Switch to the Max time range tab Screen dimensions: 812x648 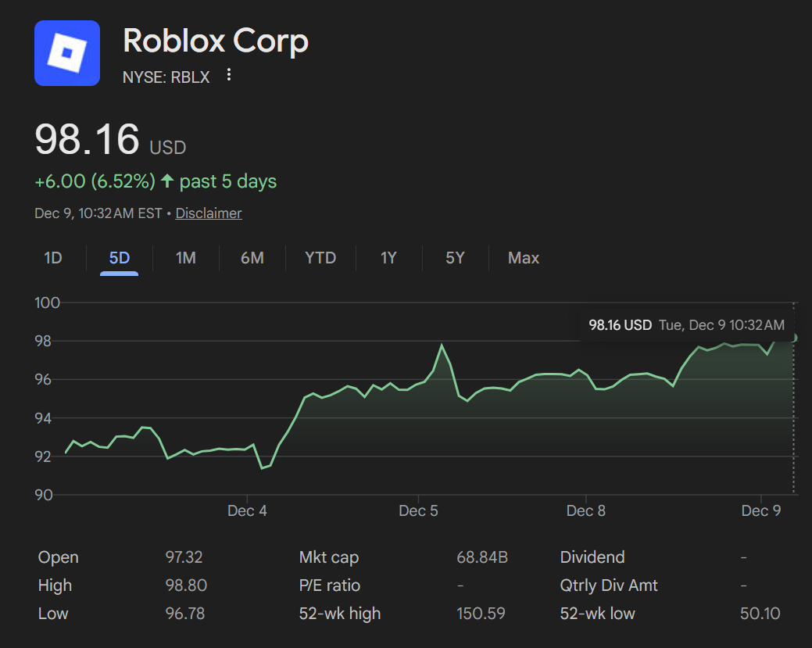coord(524,257)
